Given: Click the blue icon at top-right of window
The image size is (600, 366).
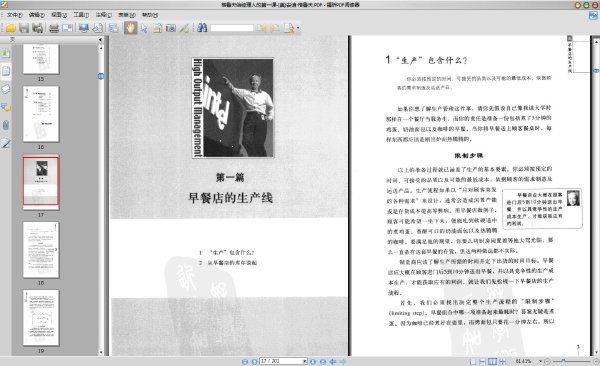Looking at the screenshot, I should [593, 16].
